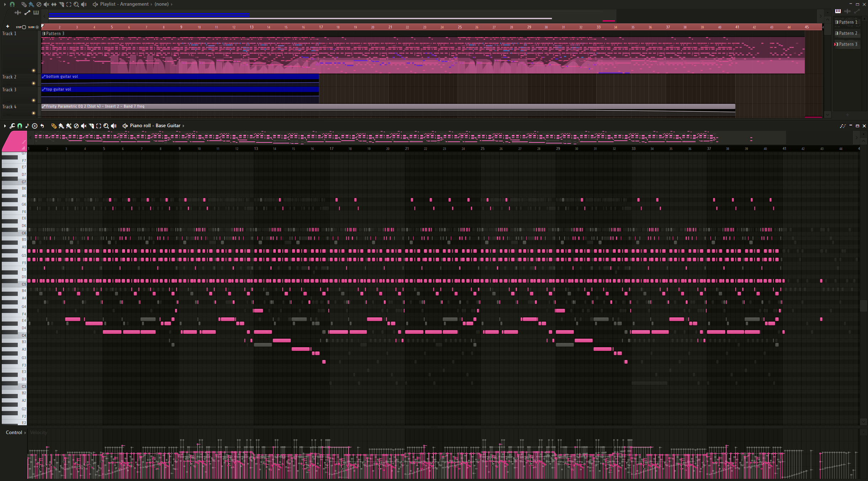Viewport: 868px width, 481px height.
Task: Select Pattern 2 in the picker panel
Action: click(847, 33)
